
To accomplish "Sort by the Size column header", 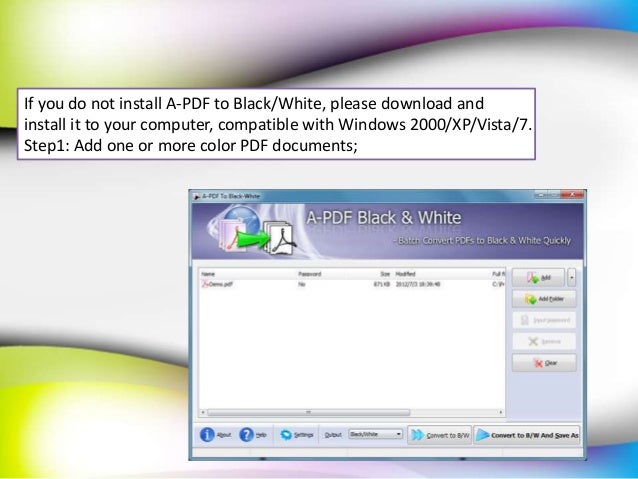I will point(385,274).
